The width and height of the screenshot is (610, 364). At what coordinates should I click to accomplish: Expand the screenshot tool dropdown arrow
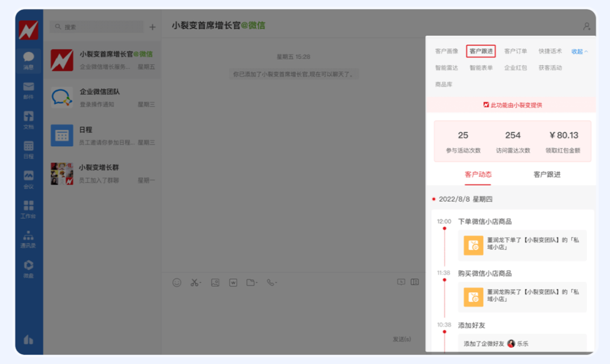coord(200,283)
